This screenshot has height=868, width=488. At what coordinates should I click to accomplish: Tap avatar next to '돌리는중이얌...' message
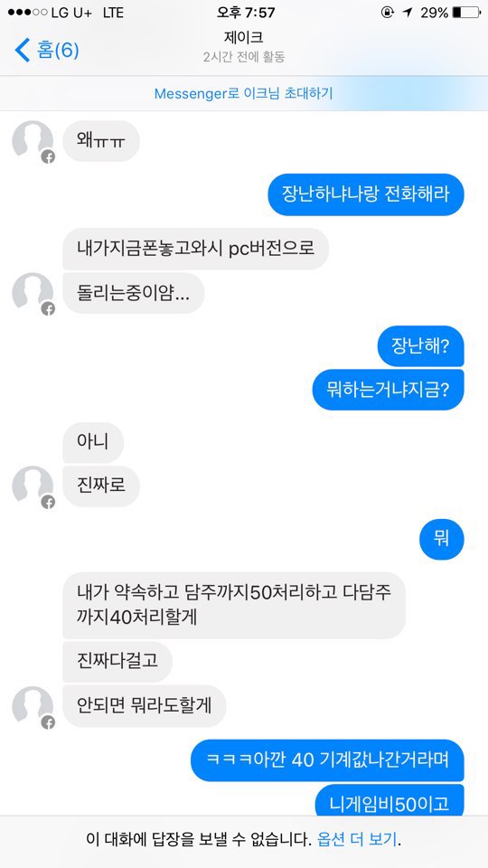click(33, 293)
